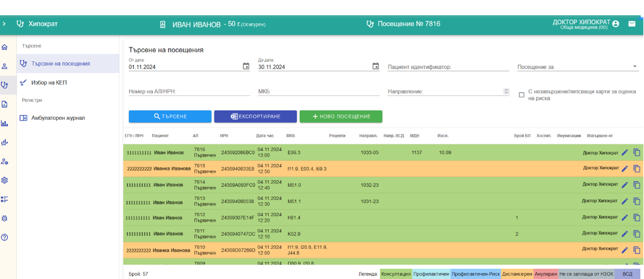Edit visit 7812 with the pencil icon

[x=625, y=218]
